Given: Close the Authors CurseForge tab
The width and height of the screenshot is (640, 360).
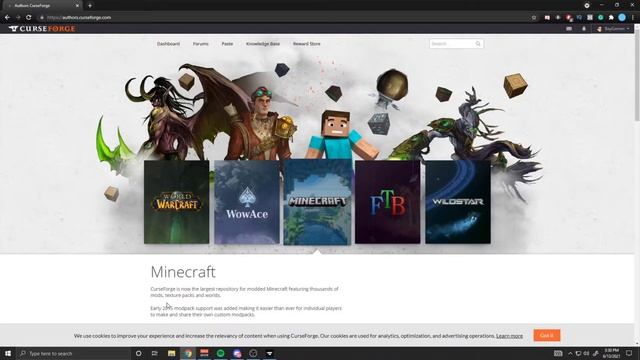Looking at the screenshot, I should (77, 6).
